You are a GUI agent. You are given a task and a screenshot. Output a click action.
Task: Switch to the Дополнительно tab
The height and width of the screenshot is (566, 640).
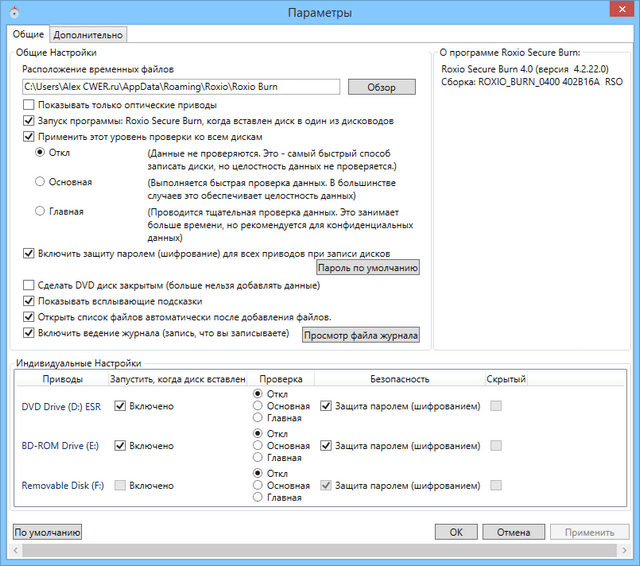click(88, 35)
